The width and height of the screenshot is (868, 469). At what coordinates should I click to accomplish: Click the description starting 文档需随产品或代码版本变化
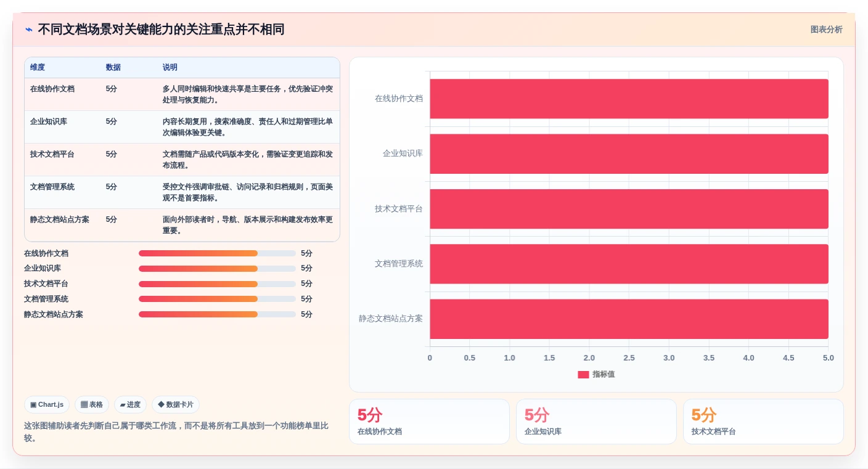248,160
